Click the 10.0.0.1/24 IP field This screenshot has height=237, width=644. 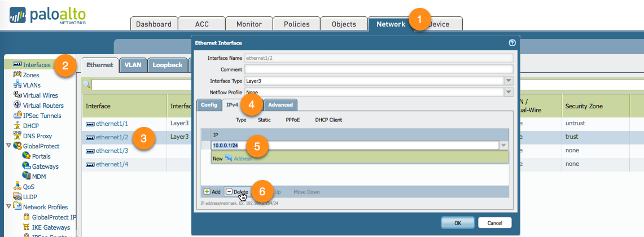[x=356, y=146]
